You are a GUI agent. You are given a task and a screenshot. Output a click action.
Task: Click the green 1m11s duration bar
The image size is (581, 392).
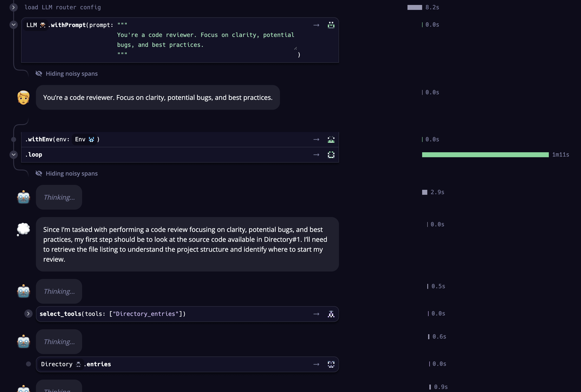pyautogui.click(x=485, y=155)
